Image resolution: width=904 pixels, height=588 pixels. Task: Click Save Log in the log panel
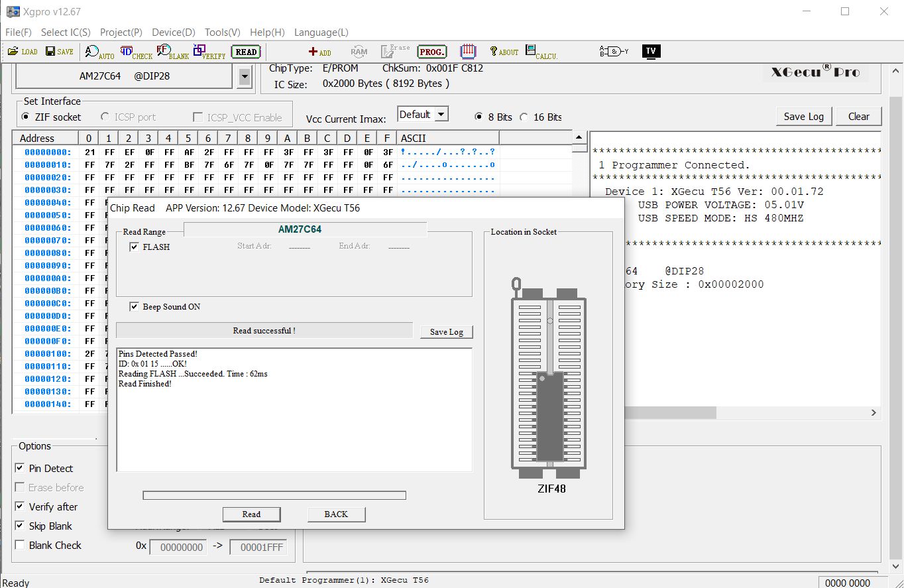click(803, 115)
